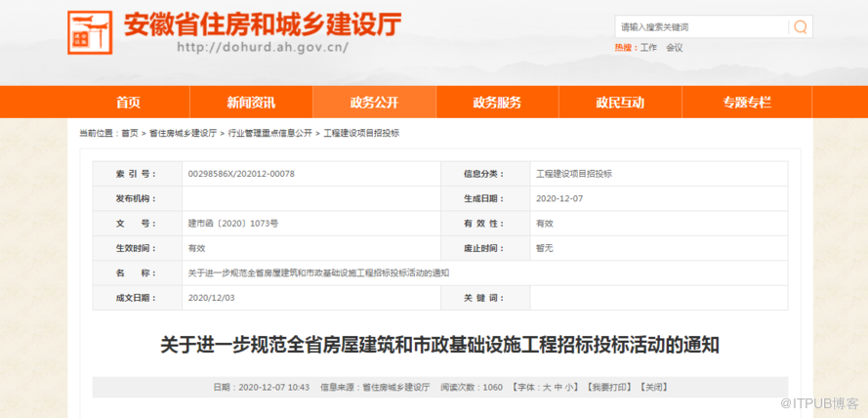Open 行业管理重点信息公开 breadcrumb link
868x418 pixels.
(x=270, y=133)
